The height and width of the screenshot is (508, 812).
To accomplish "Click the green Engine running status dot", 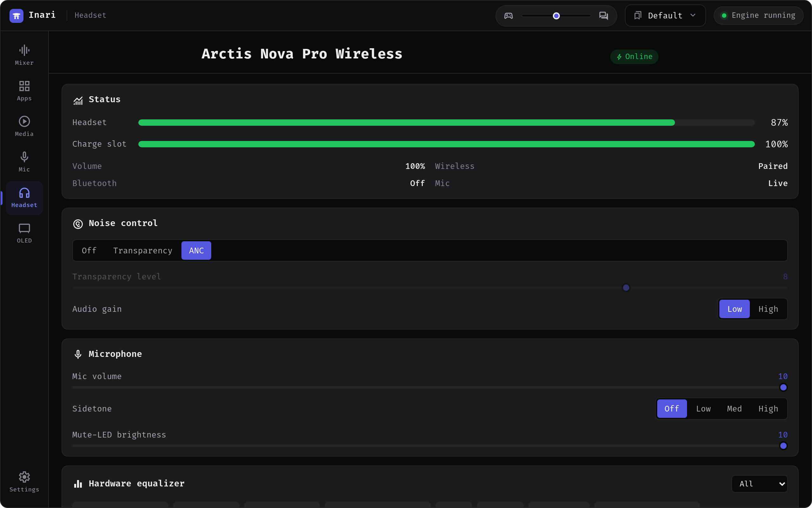I will 724,16.
